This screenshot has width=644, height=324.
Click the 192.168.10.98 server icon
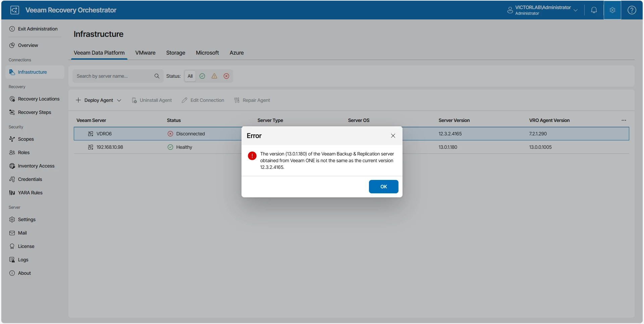(91, 147)
